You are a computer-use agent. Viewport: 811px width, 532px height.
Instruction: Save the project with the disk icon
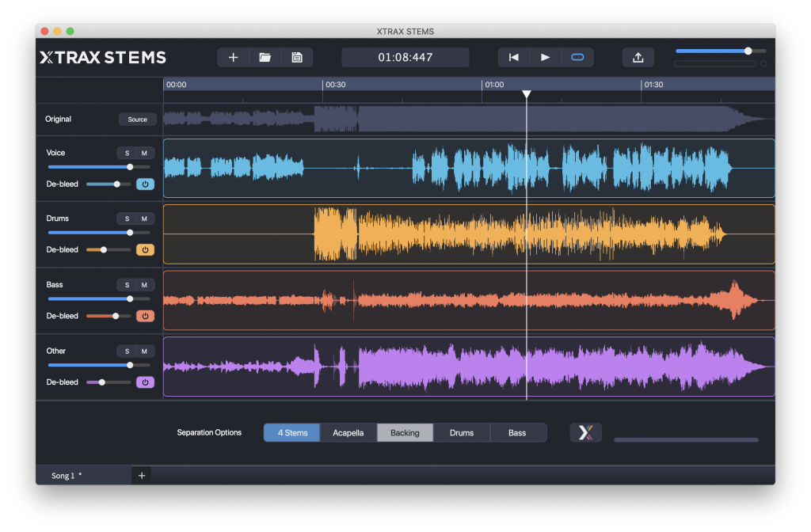tap(297, 57)
